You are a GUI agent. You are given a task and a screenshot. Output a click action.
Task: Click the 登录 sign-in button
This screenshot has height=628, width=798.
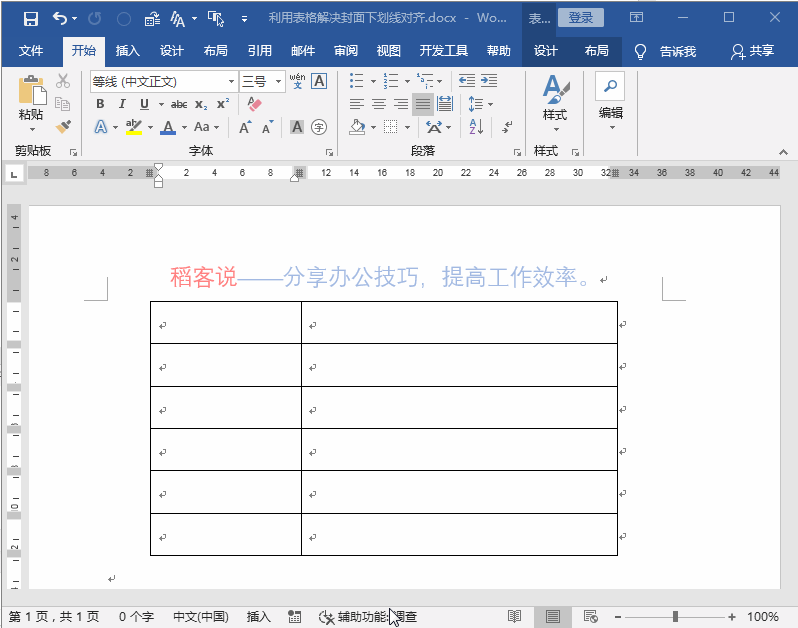[581, 18]
